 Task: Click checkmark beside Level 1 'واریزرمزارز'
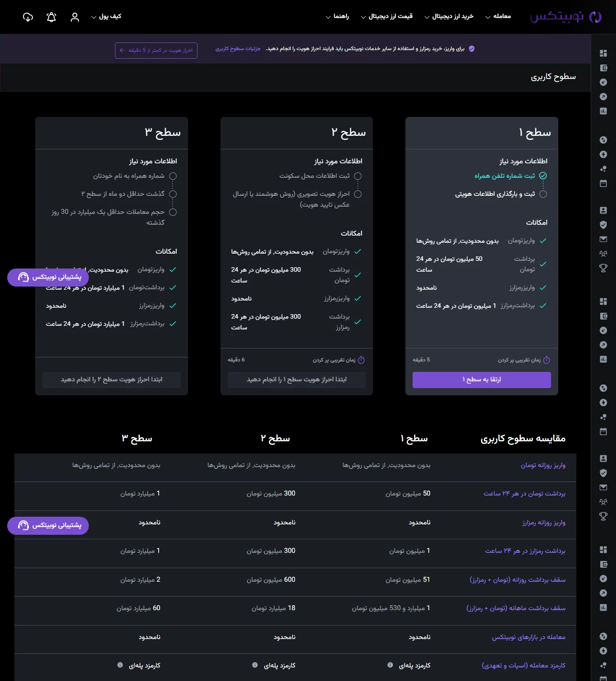point(543,287)
